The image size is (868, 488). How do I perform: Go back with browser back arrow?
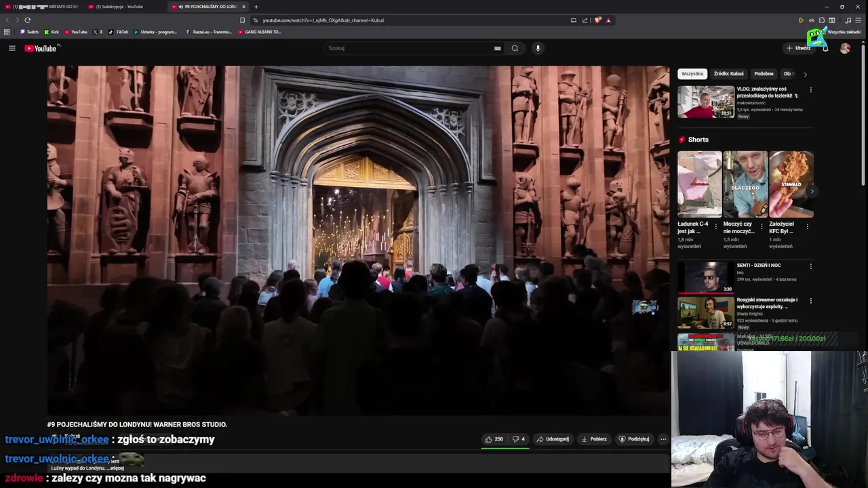7,20
